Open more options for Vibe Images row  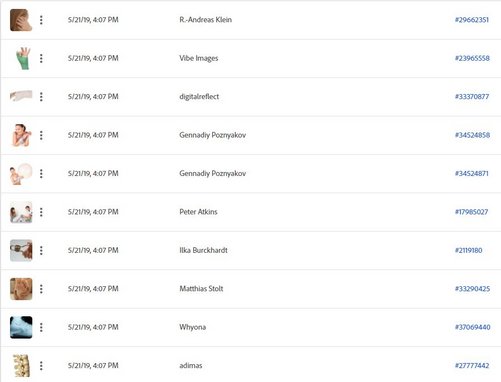41,58
